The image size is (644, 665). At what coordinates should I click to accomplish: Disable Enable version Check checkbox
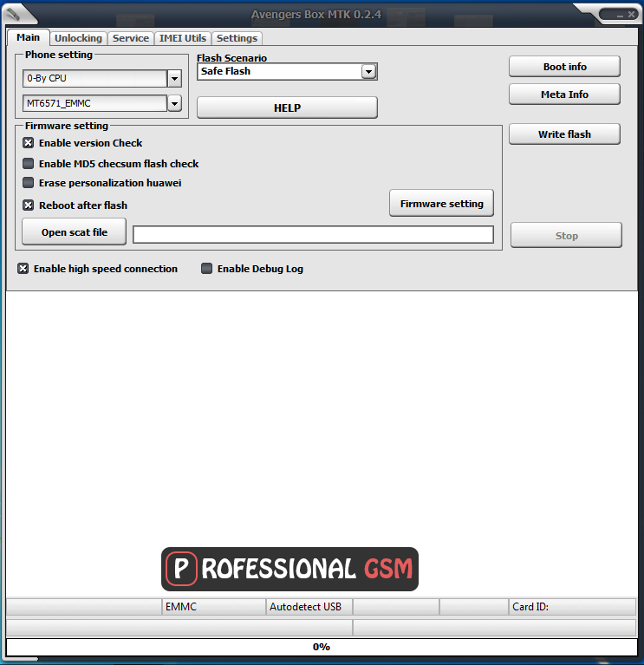(x=28, y=143)
